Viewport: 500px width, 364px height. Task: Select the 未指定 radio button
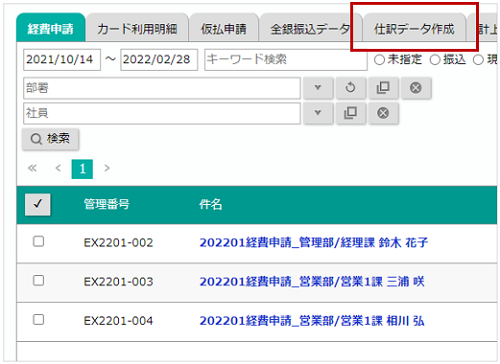pyautogui.click(x=379, y=60)
